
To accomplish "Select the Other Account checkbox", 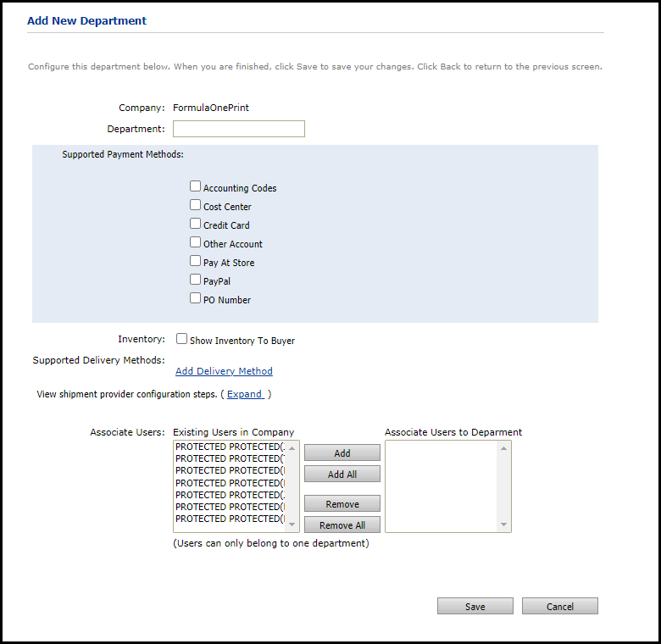I will [196, 242].
